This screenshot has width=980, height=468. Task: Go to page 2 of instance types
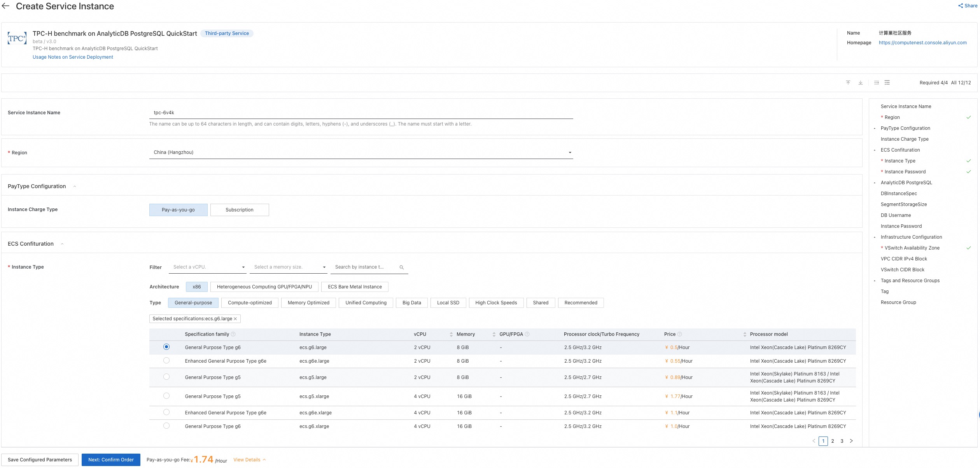(x=833, y=441)
